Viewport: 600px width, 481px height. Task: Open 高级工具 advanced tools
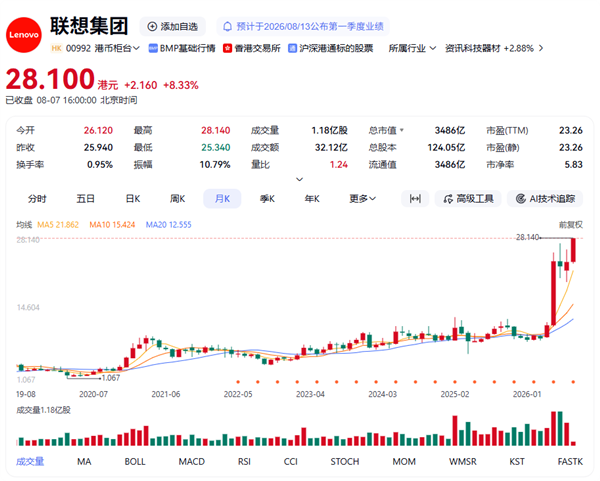tap(468, 199)
